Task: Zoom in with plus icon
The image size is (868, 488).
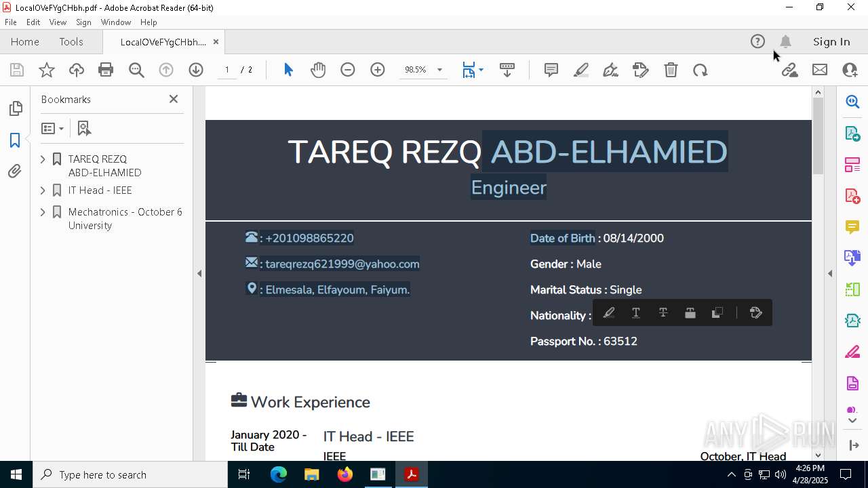Action: [378, 70]
